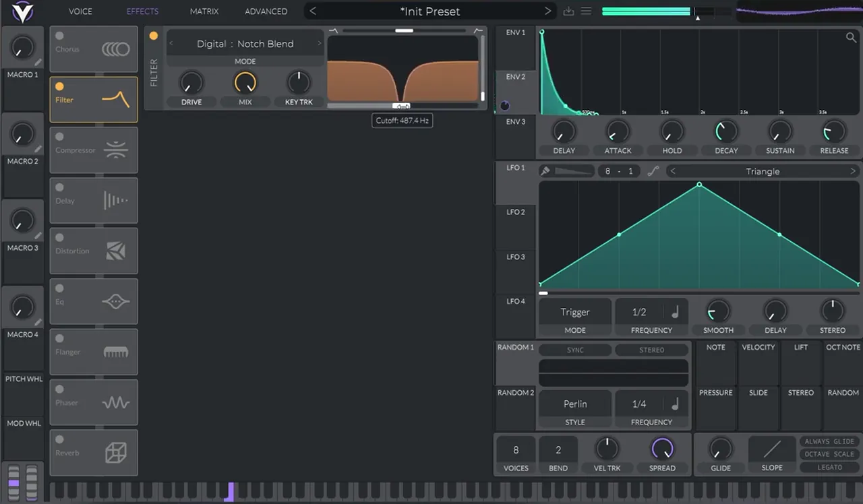Click the Compressor effect icon
Viewport: 863px width, 504px height.
[115, 150]
